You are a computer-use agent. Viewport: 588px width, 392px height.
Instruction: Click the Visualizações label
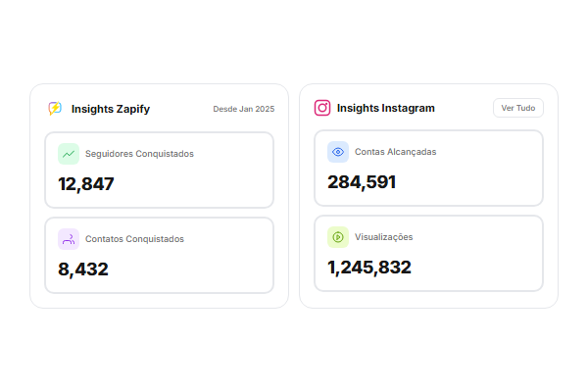[x=384, y=237]
